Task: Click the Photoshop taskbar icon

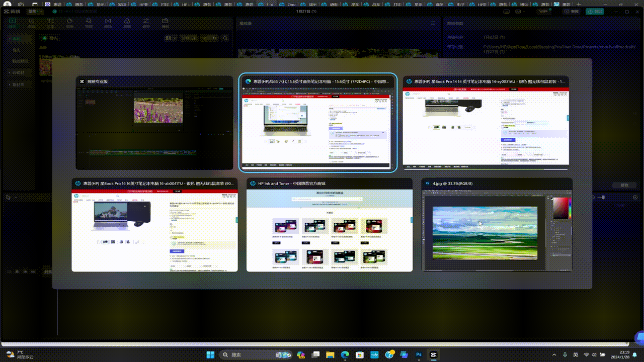Action: click(x=419, y=354)
